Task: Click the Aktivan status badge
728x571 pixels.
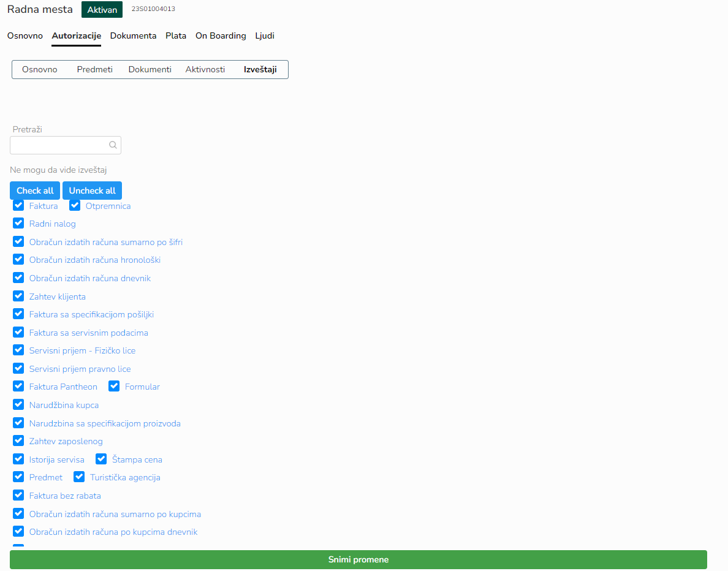Action: pos(102,10)
